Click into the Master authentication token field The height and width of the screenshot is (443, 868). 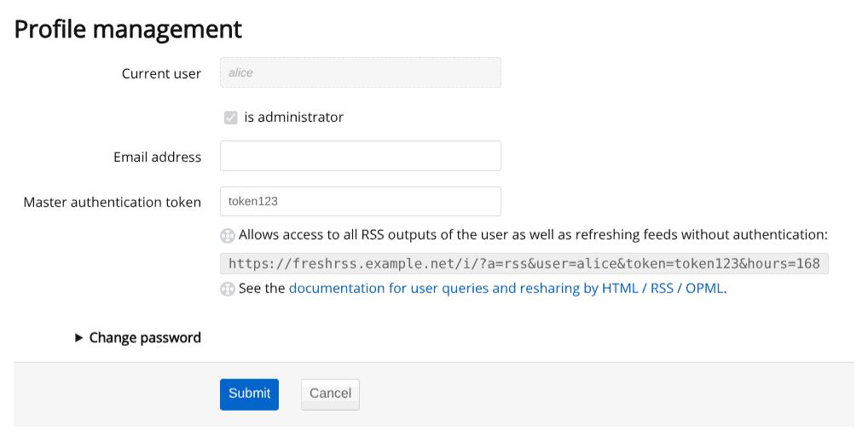(360, 202)
